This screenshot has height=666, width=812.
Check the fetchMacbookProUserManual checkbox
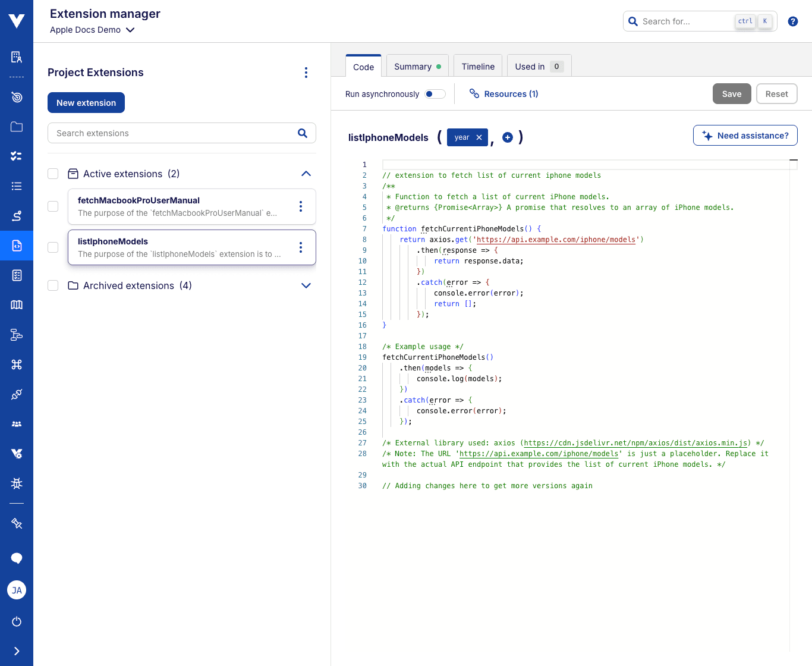pos(53,206)
